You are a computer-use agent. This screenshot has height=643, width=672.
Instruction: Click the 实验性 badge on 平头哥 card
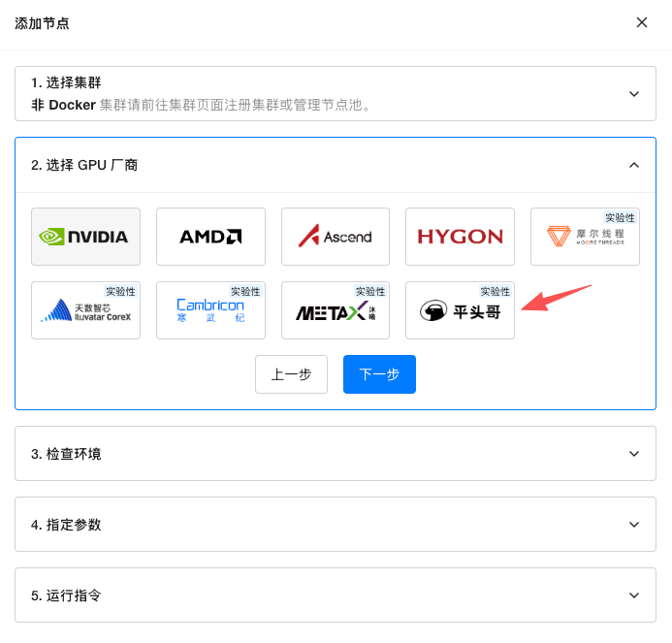click(x=495, y=292)
